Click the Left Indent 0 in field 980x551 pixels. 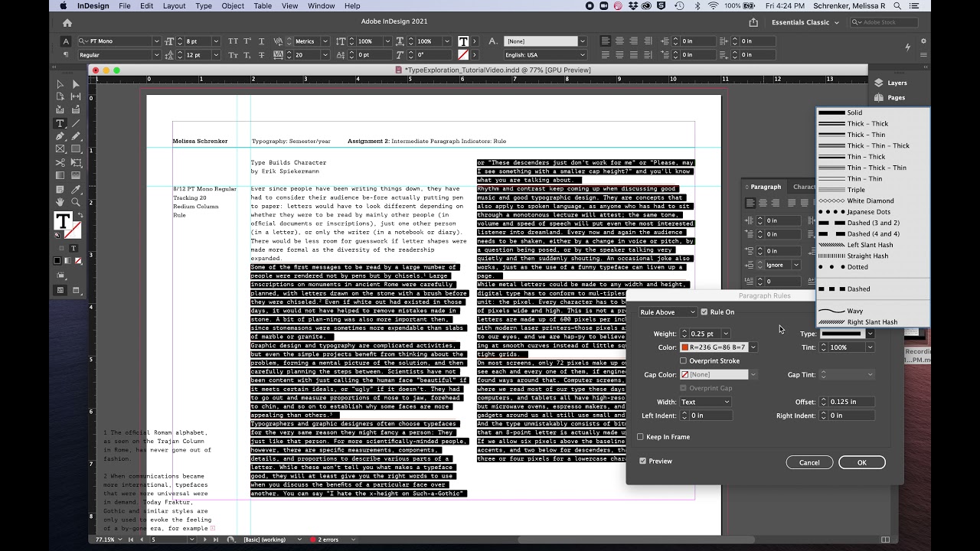coord(711,416)
